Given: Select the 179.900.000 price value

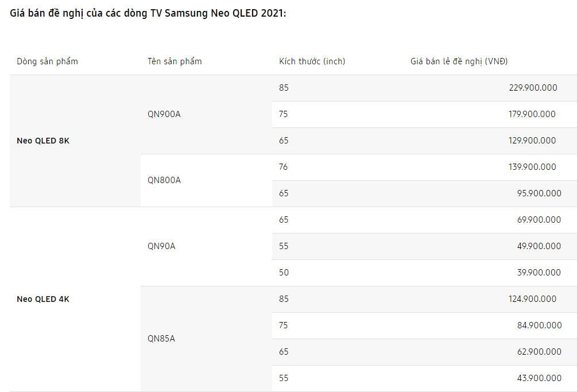Looking at the screenshot, I should click(532, 114).
